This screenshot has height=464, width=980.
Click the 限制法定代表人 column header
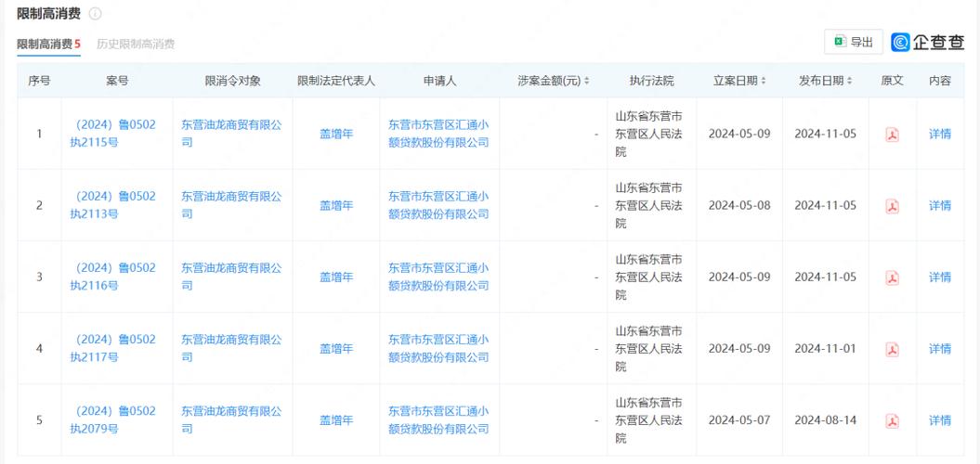336,81
